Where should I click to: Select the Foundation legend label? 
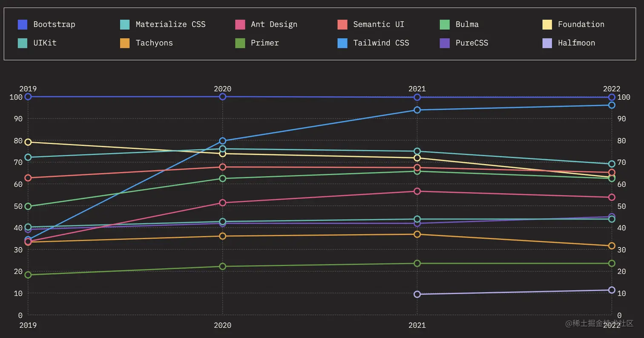(x=581, y=24)
